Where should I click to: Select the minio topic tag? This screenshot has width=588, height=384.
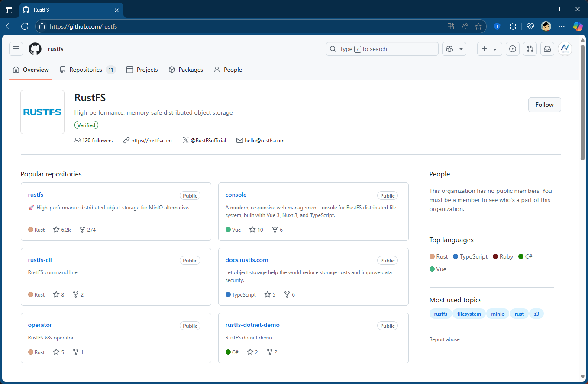click(498, 314)
